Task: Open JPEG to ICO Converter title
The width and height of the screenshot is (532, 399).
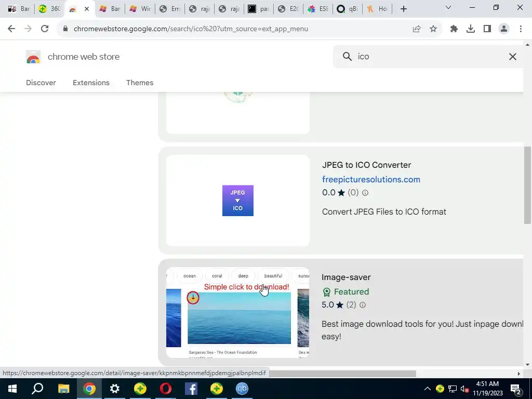Action: pos(366,165)
